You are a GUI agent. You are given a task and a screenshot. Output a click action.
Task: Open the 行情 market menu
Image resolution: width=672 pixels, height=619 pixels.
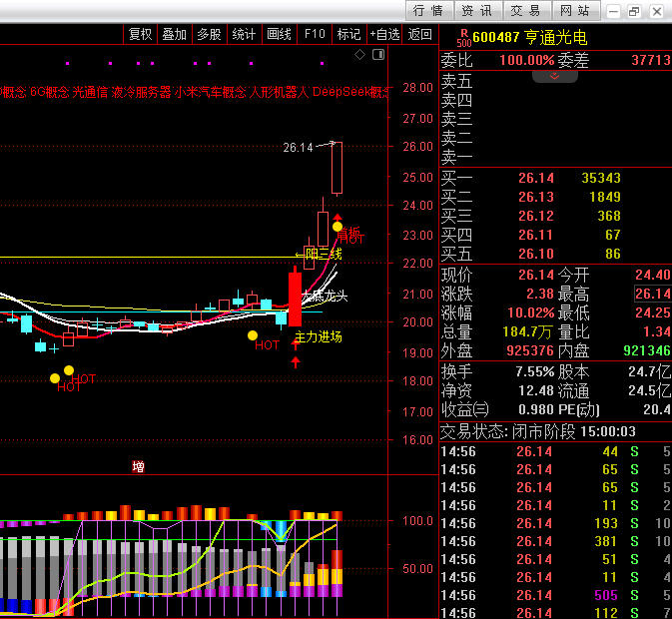click(427, 11)
